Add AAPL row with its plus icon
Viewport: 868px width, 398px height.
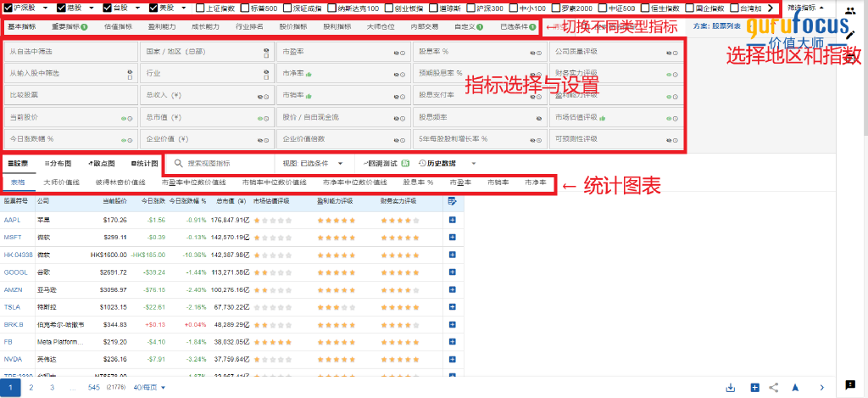[x=453, y=220]
